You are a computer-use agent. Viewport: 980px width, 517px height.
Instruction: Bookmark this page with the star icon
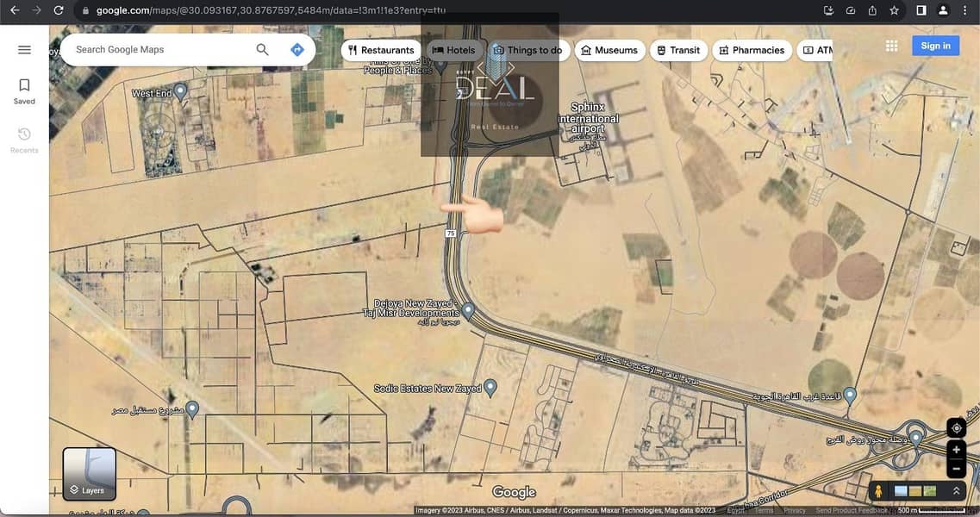[x=895, y=10]
